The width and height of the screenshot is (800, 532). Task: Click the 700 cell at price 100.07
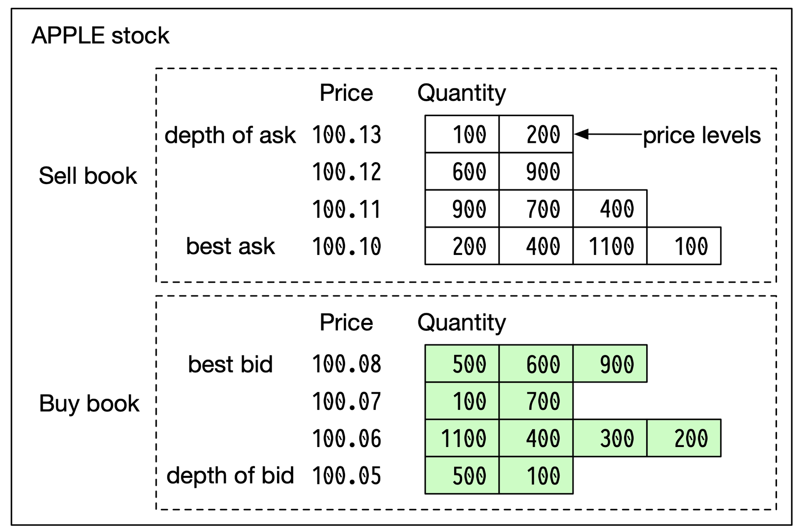click(x=536, y=401)
